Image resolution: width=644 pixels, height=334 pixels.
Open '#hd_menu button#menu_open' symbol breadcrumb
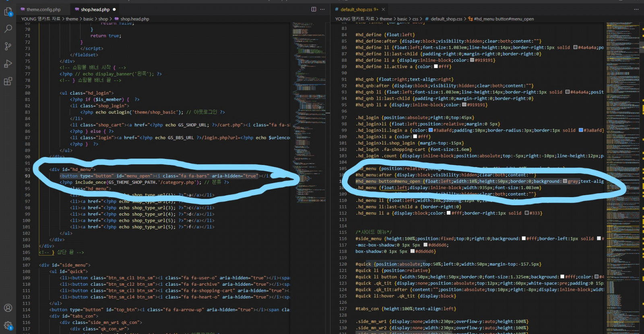[501, 19]
